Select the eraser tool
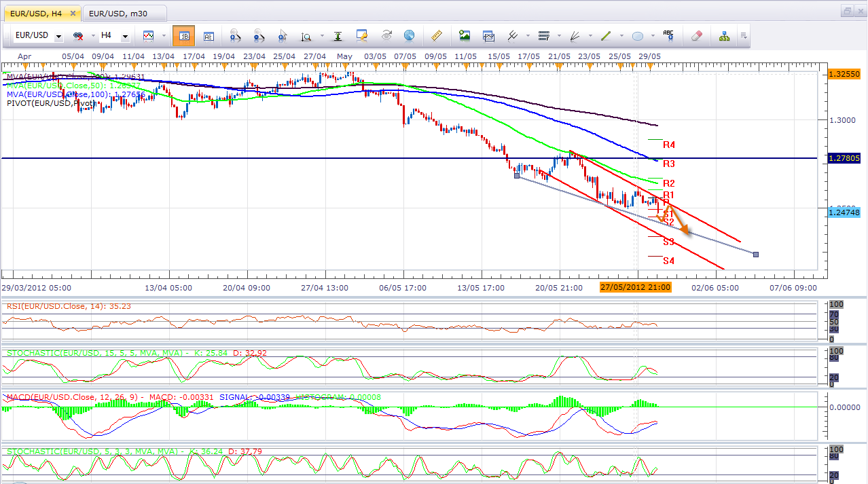This screenshot has height=484, width=868. 696,35
